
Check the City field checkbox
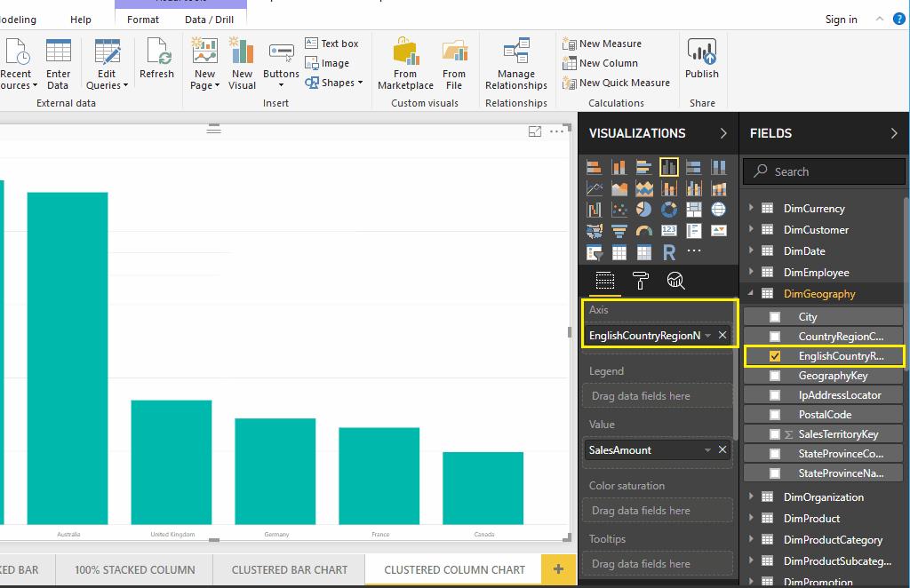775,317
